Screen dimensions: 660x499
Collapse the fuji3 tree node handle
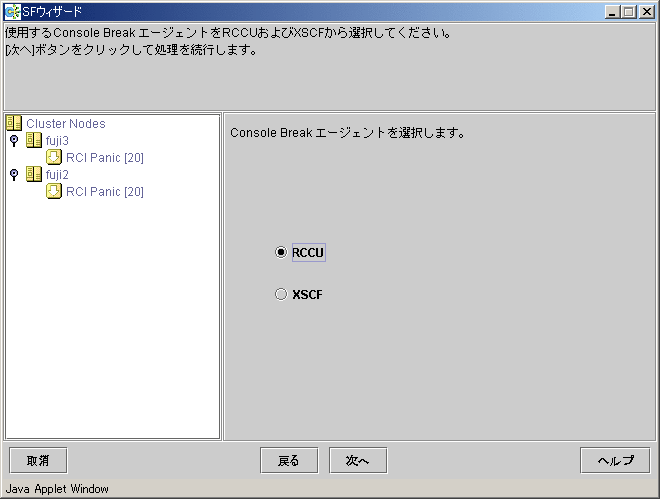pos(14,141)
